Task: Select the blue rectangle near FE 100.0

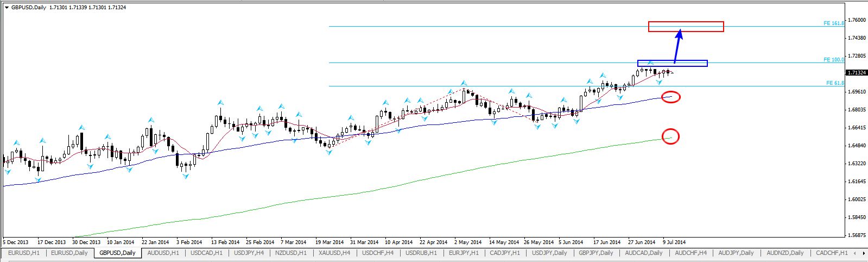Action: pyautogui.click(x=672, y=63)
